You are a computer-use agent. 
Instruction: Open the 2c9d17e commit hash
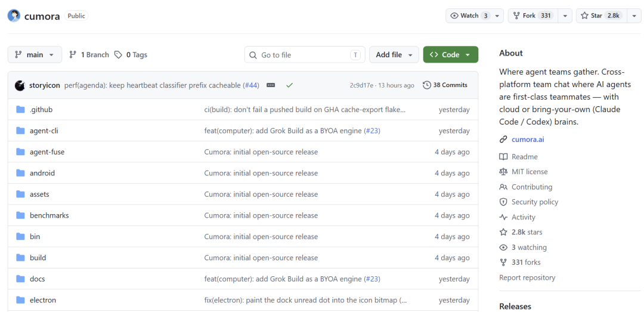coord(361,85)
